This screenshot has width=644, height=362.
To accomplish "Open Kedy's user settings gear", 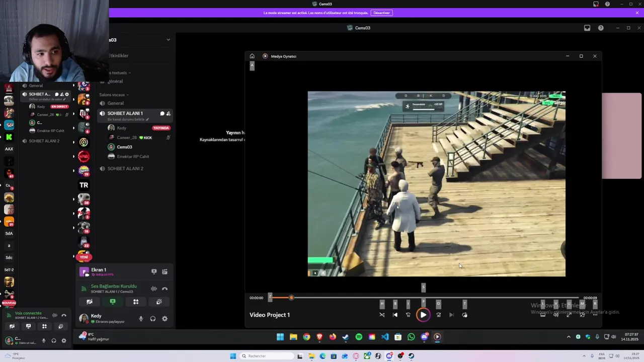I will [x=165, y=318].
